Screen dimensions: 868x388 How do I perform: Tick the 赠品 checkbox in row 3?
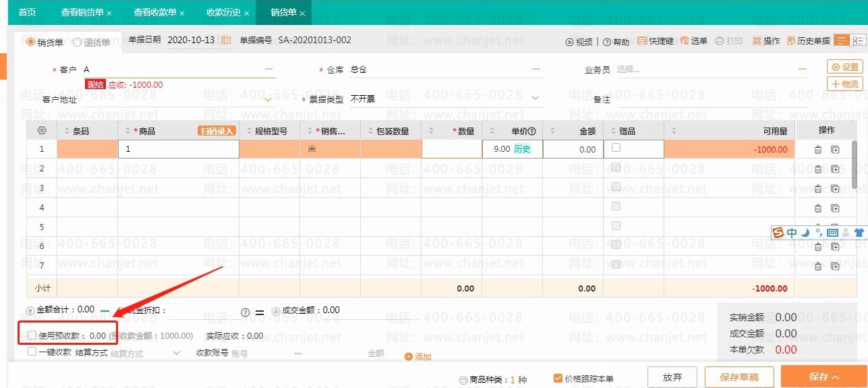click(x=616, y=187)
